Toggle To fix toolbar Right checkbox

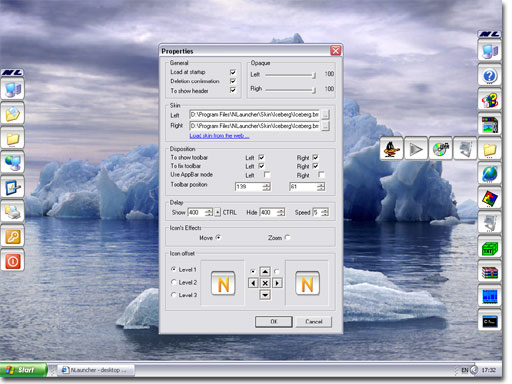(315, 166)
